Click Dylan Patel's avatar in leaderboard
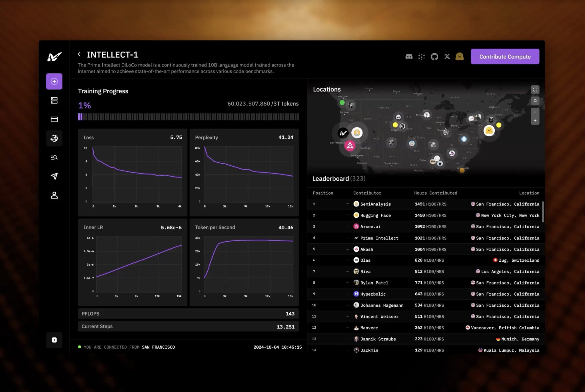The width and height of the screenshot is (585, 392). (x=356, y=283)
